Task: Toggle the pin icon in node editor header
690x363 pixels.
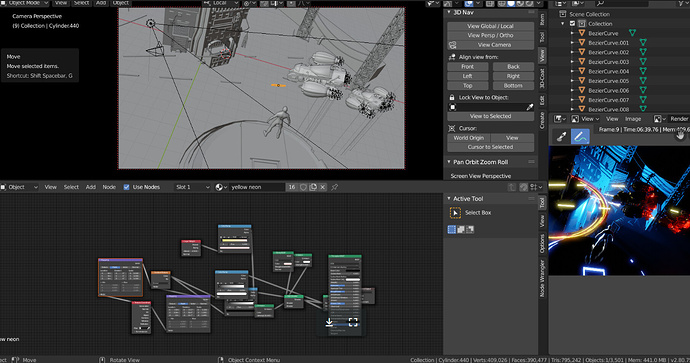Action: (x=334, y=187)
